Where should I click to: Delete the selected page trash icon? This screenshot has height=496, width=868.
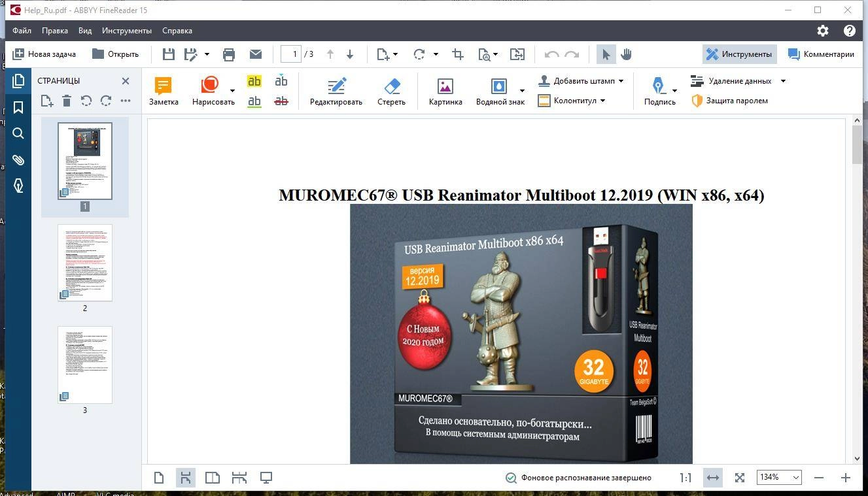(67, 101)
